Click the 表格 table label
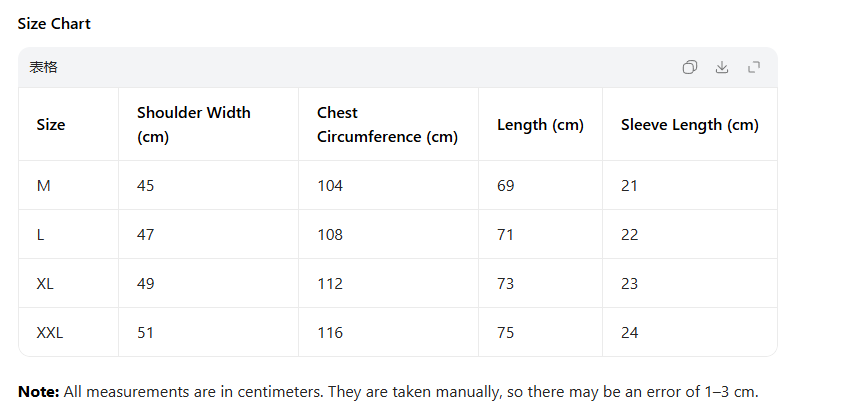The image size is (844, 407). (43, 67)
